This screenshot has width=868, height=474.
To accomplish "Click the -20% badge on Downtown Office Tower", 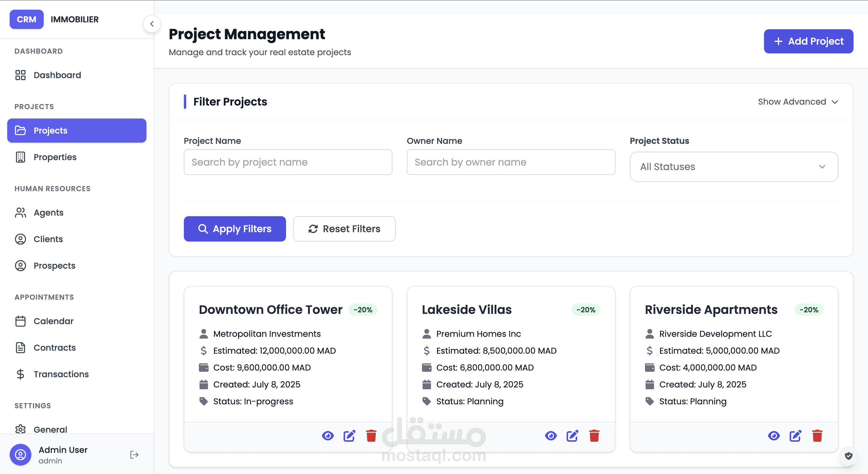I will (363, 309).
